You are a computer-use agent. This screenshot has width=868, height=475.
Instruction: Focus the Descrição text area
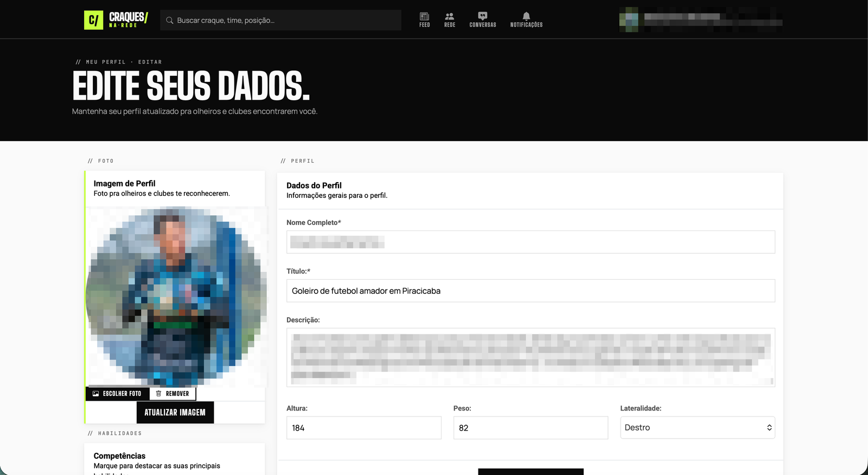coord(531,357)
